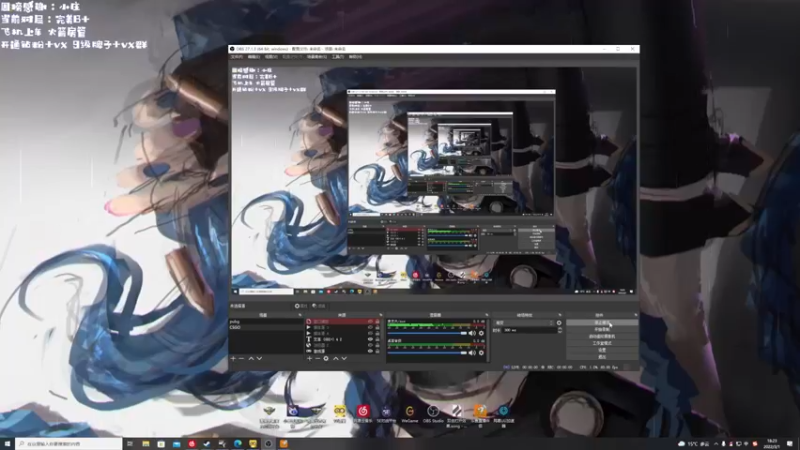Pop out the audio mixer (混音器) dock
Viewport: 800px width, 450px height.
coord(486,315)
